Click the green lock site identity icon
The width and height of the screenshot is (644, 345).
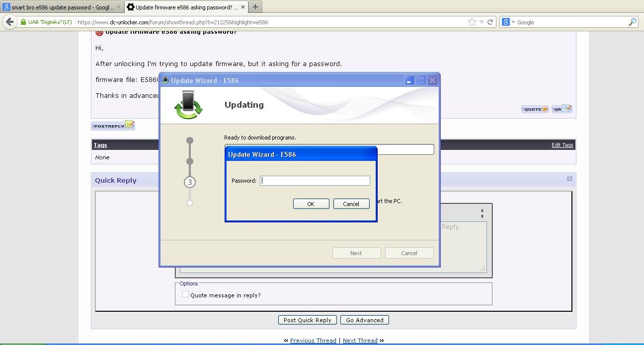click(x=23, y=22)
